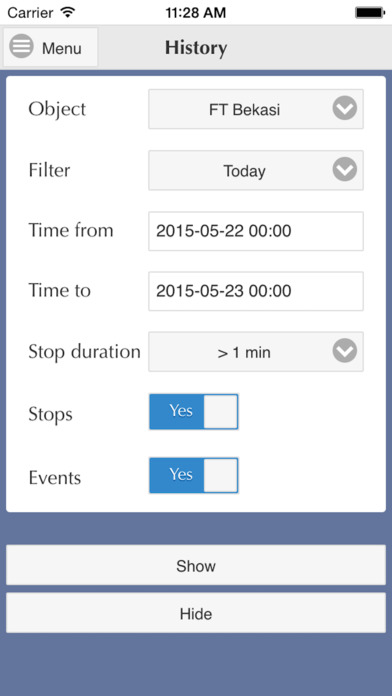Select the Time from date field

[256, 231]
